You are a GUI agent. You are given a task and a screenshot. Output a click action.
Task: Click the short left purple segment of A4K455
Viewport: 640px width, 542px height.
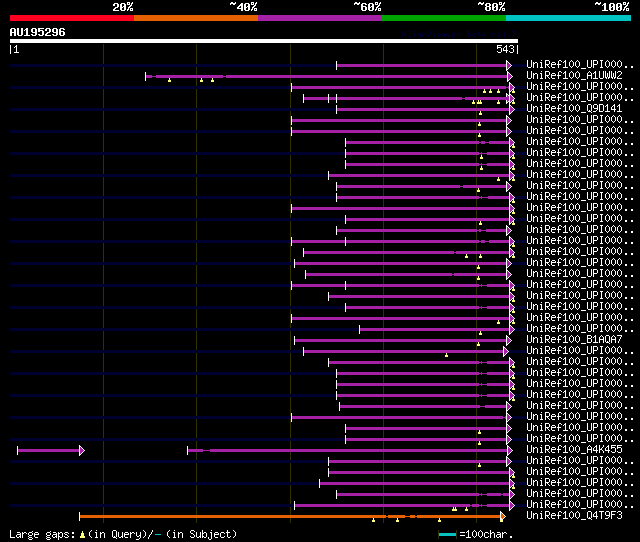click(x=49, y=451)
